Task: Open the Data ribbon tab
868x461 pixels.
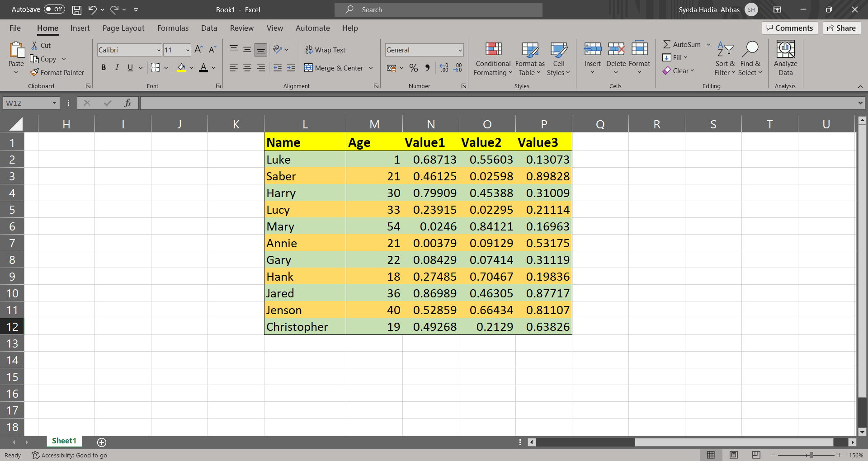Action: [x=209, y=28]
